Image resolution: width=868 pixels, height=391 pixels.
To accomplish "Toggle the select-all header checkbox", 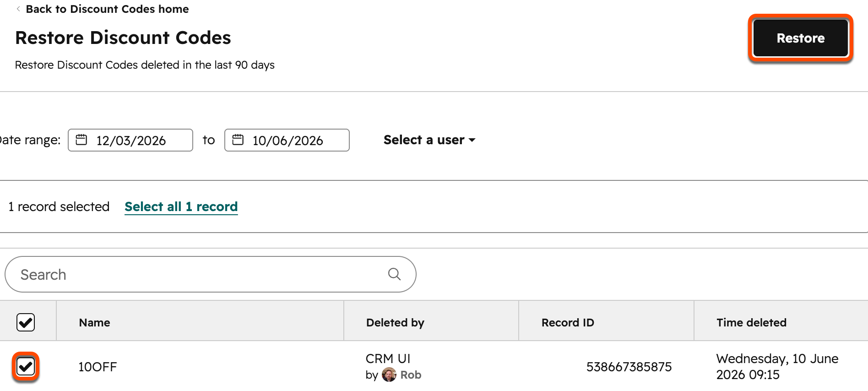I will [26, 322].
